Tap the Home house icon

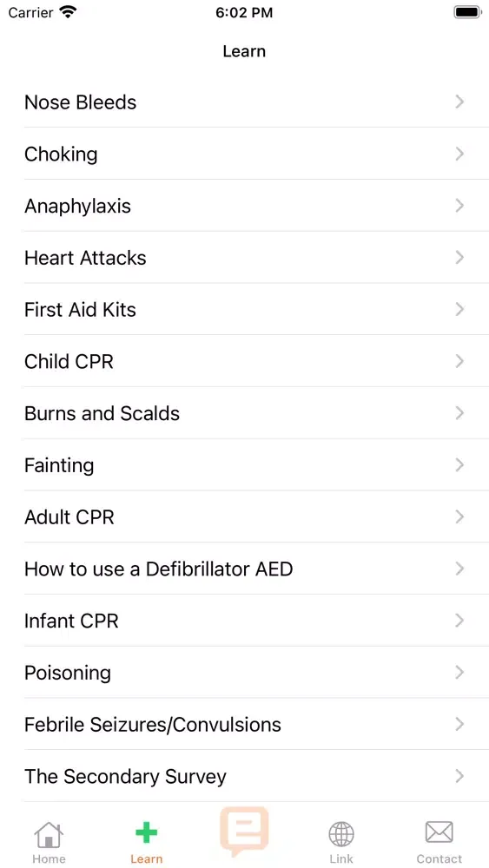[x=49, y=834]
